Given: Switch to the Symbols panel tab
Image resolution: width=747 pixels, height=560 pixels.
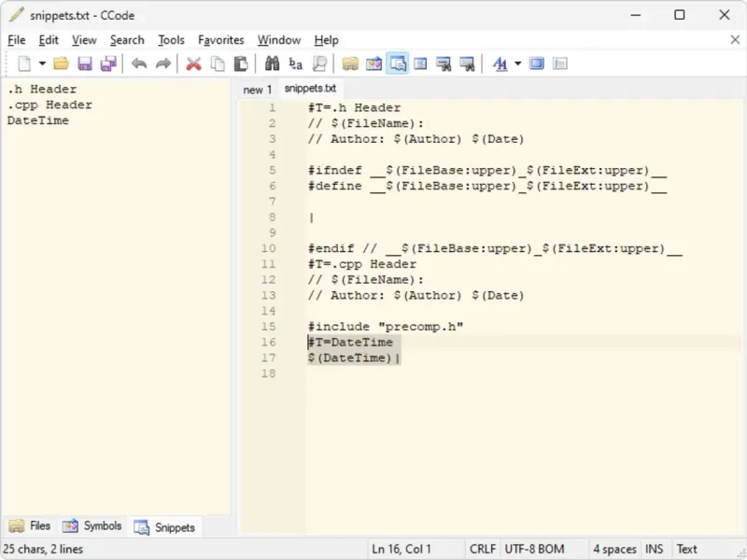Looking at the screenshot, I should tap(92, 525).
